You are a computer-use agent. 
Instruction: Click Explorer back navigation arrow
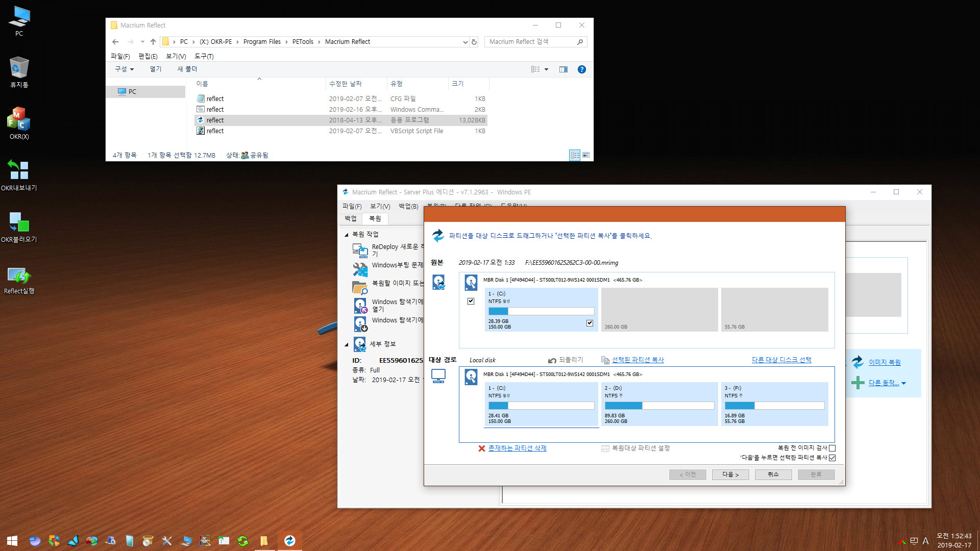pos(115,42)
